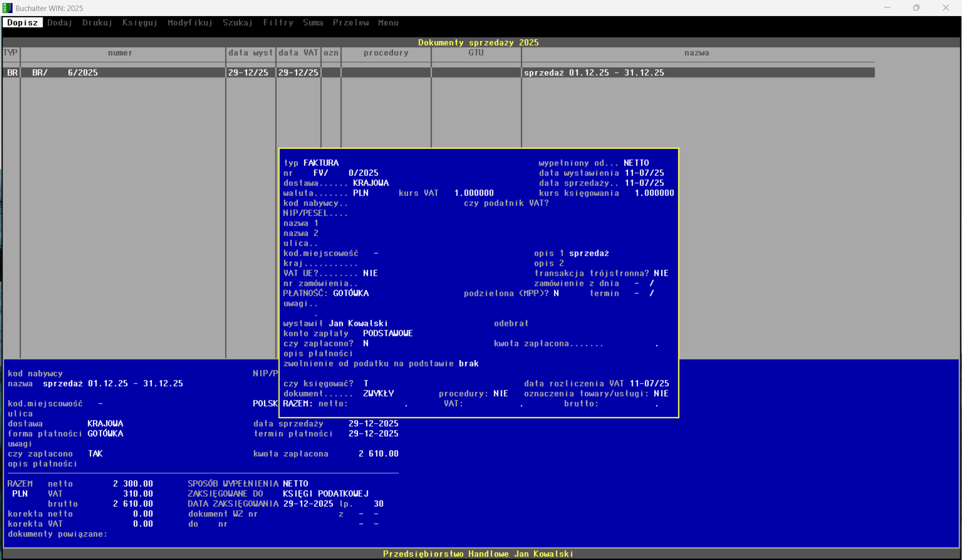Viewport: 962px width, 560px height.
Task: Click the 'KSIĘGI PODATKOWEJ' text in bottom panel
Action: [326, 494]
